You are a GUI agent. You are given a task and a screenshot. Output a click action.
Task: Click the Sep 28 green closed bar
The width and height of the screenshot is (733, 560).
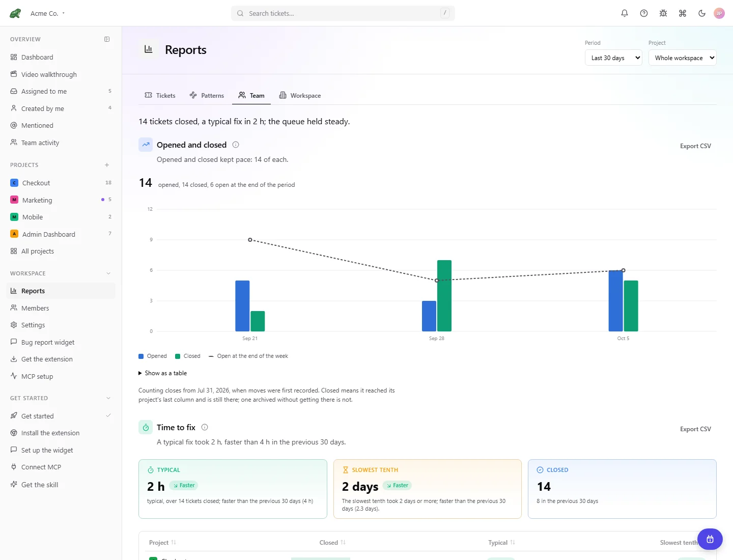tap(444, 296)
